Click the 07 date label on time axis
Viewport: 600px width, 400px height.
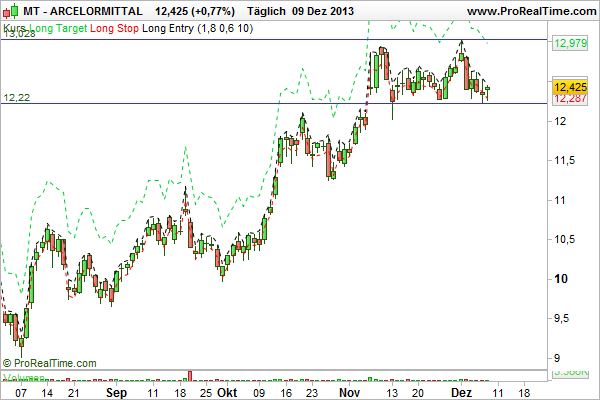pos(21,393)
